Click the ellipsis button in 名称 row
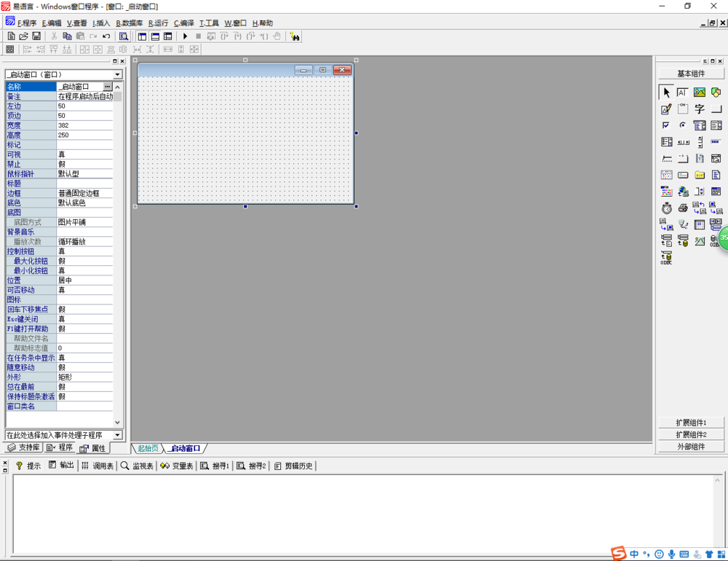 pos(107,87)
